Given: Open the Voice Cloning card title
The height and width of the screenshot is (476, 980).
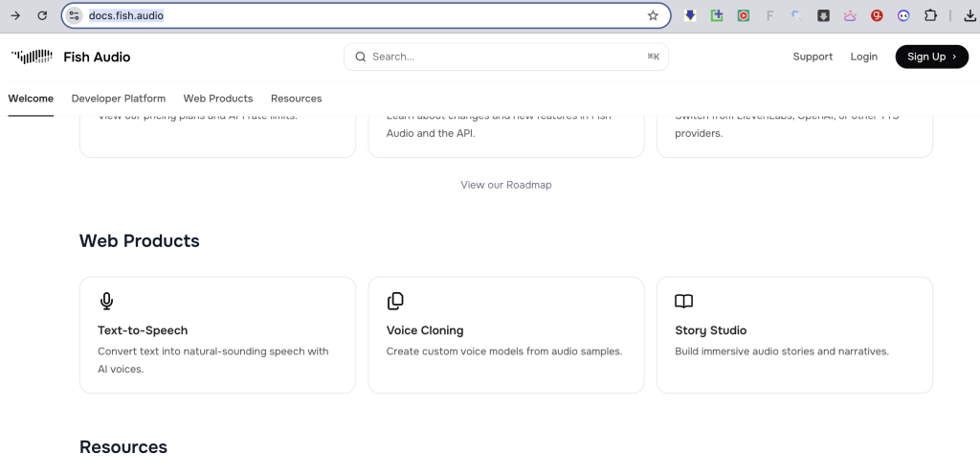Looking at the screenshot, I should [425, 330].
